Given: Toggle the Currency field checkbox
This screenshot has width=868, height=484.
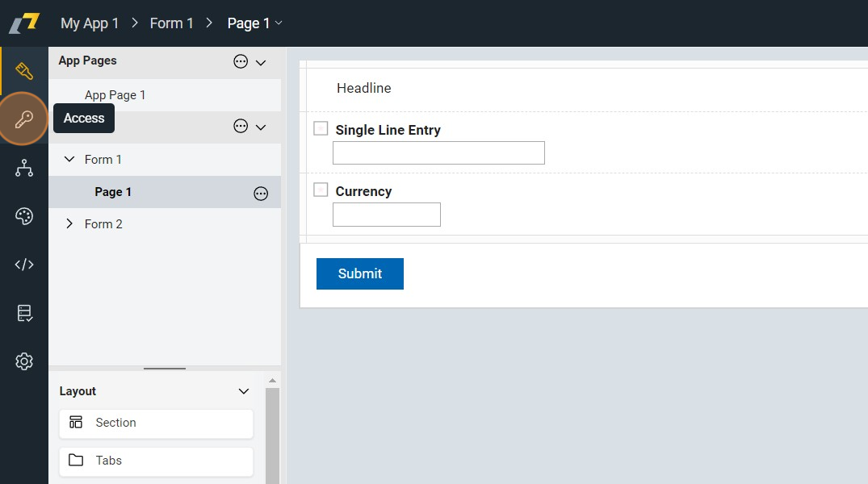Looking at the screenshot, I should click(x=321, y=190).
